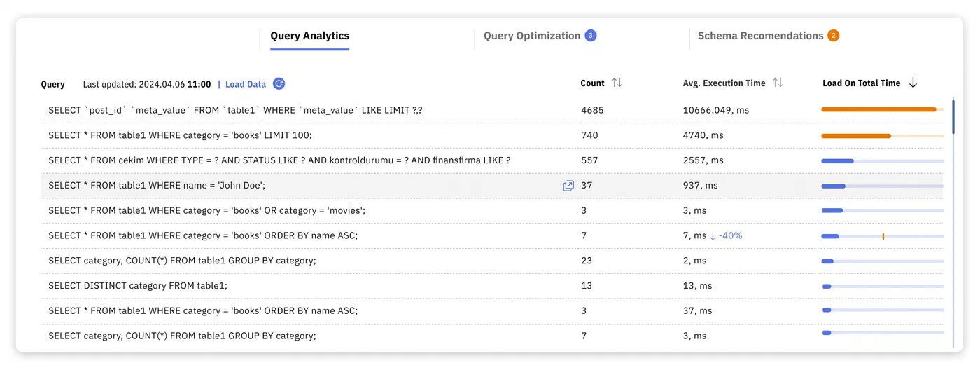Sort by Avg. Execution Time arrows

tap(778, 83)
